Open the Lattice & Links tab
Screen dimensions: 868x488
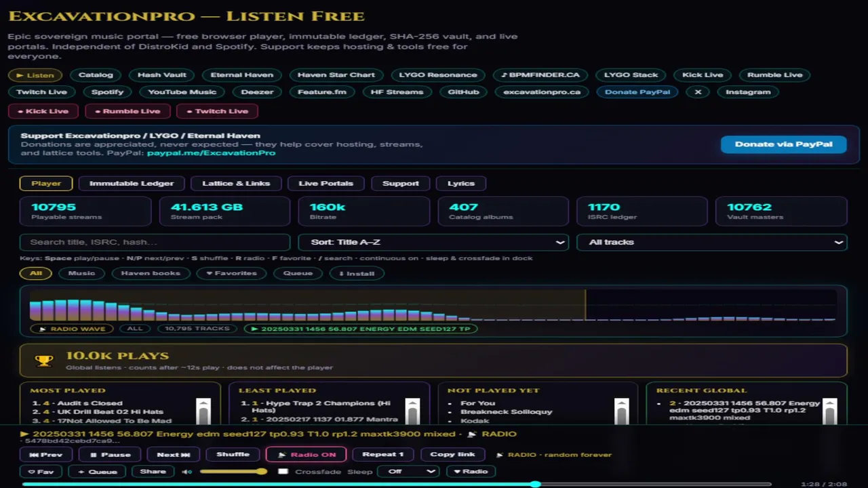[236, 184]
